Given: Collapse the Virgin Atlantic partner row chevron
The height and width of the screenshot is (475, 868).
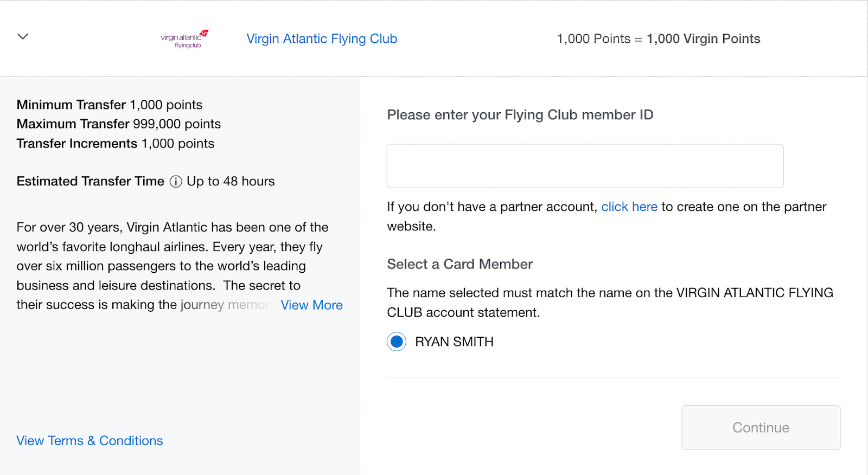Looking at the screenshot, I should pyautogui.click(x=23, y=37).
